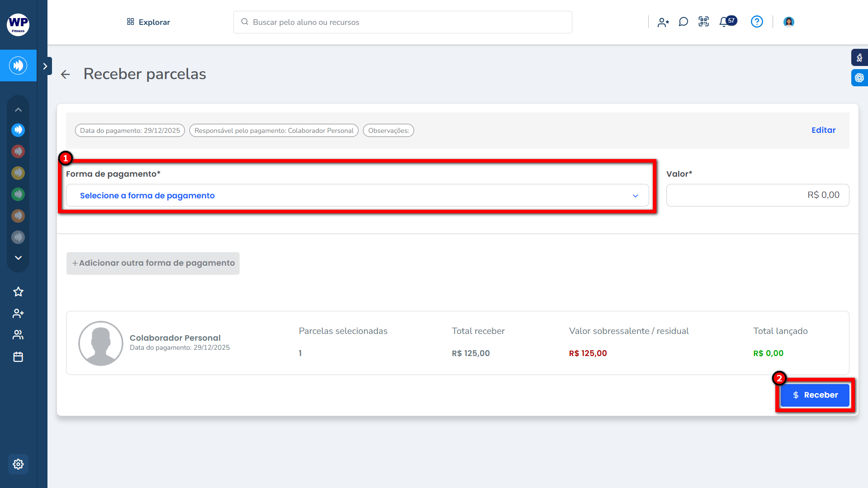This screenshot has height=488, width=868.
Task: Click the Editar link
Action: (x=823, y=130)
